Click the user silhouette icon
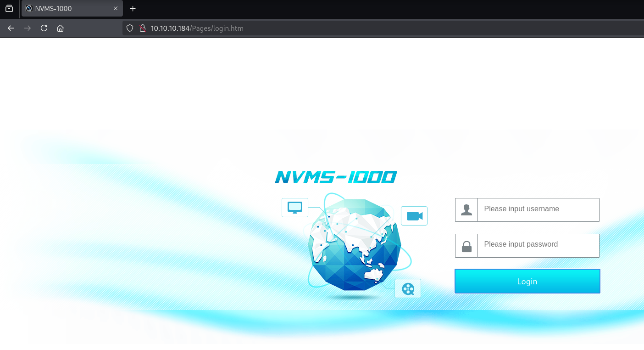Image resolution: width=644 pixels, height=350 pixels. (x=466, y=210)
